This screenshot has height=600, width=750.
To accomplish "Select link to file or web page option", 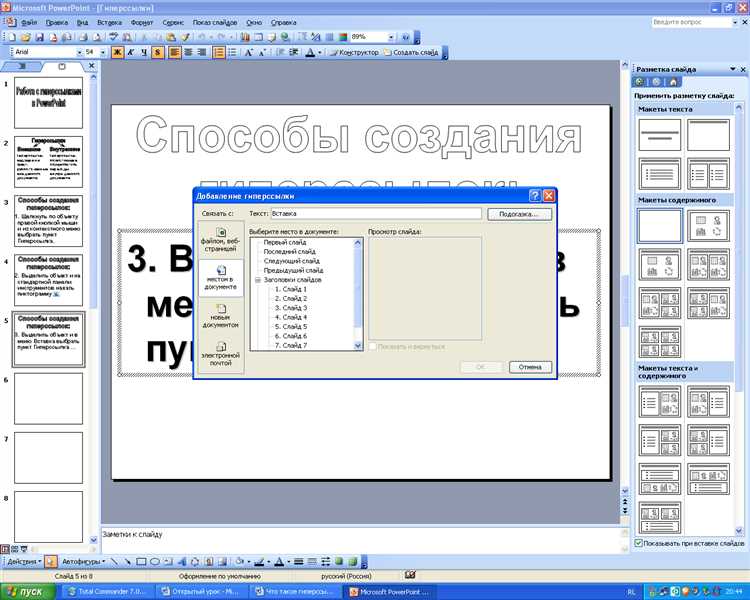I will [x=221, y=240].
